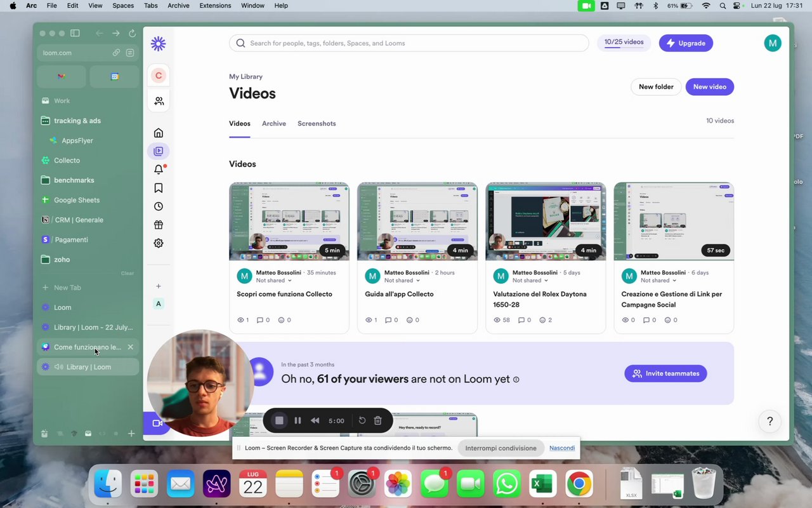Screen dimensions: 812x508
Task: Open the Library video icon in Loom sidebar
Action: [159, 151]
